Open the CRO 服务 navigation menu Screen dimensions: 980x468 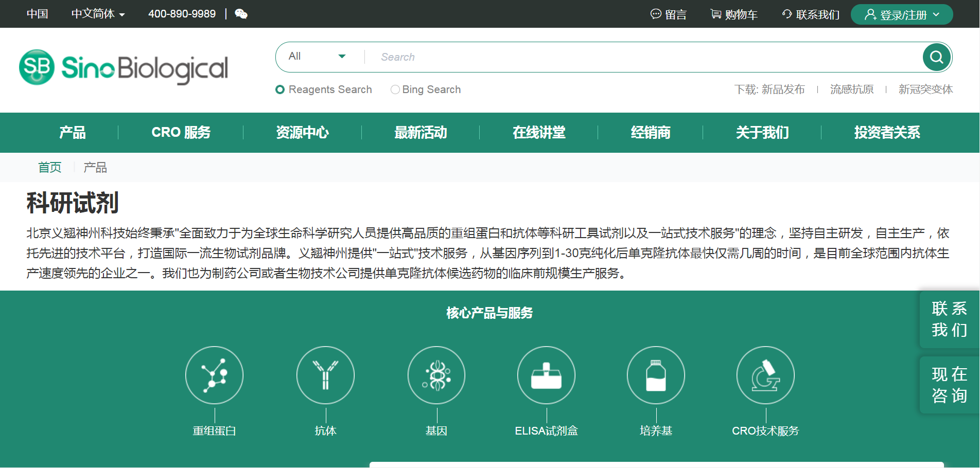[181, 133]
